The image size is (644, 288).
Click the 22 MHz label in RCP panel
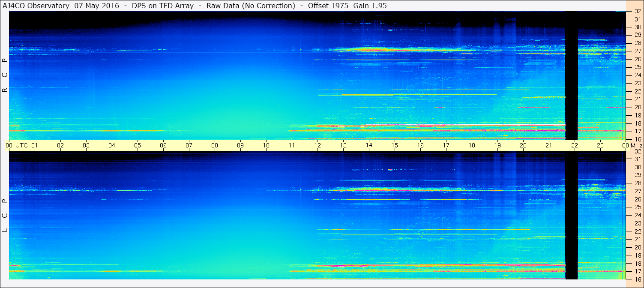point(638,91)
